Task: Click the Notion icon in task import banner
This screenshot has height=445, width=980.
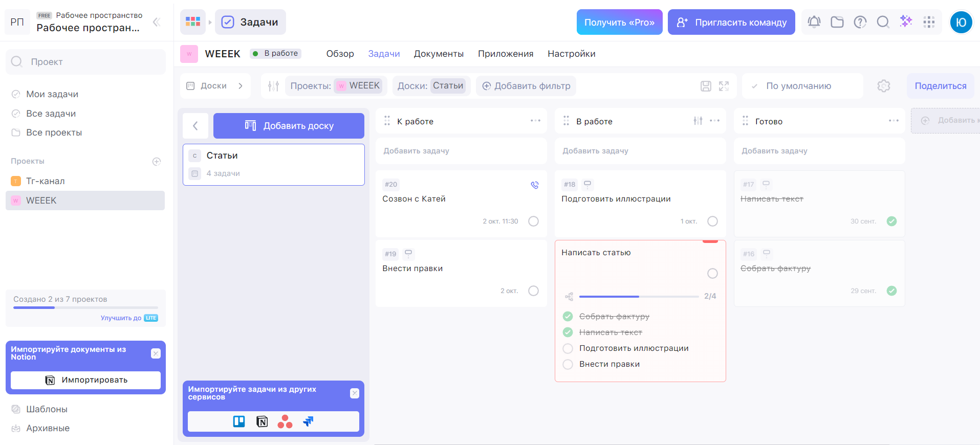Action: click(262, 421)
